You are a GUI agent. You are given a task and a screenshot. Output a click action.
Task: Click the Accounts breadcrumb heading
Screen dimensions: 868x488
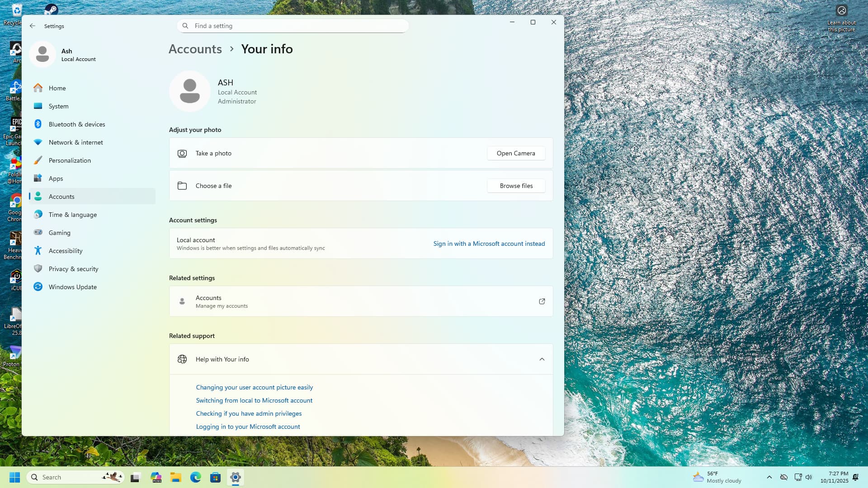coord(195,49)
